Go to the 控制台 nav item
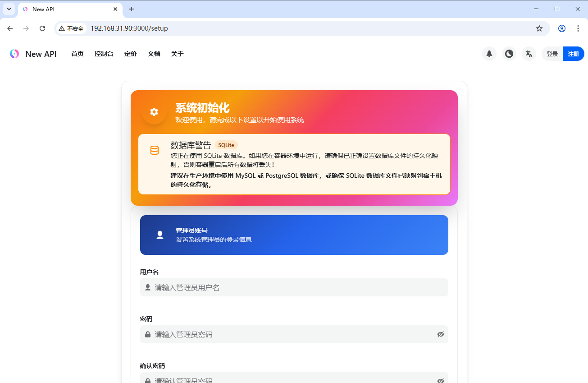The width and height of the screenshot is (588, 383). click(x=104, y=54)
